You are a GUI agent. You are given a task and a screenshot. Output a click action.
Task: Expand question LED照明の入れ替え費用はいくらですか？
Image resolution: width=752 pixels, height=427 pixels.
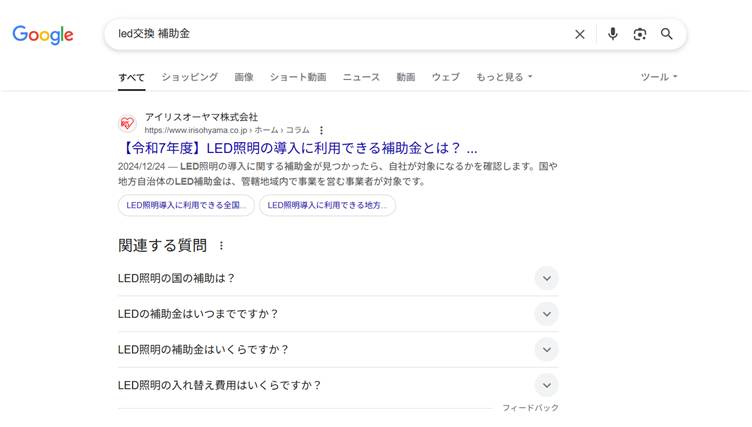(x=338, y=385)
